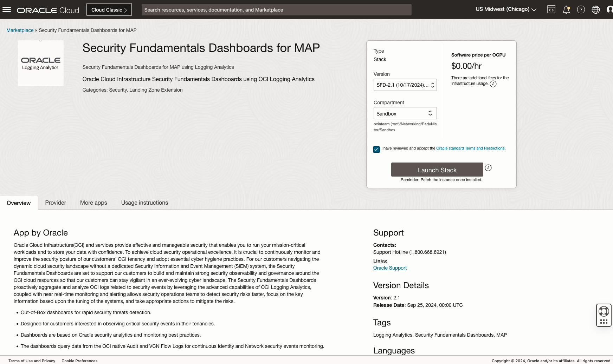Open the US Midwest (Chicago) region selector

coord(506,9)
